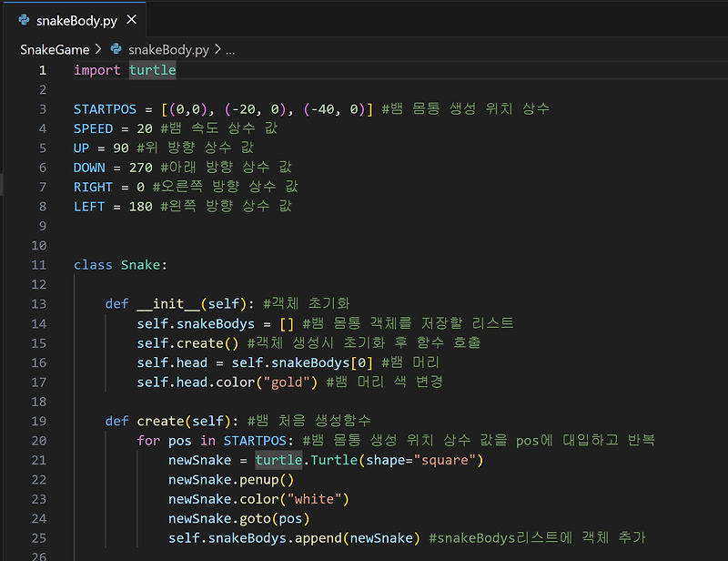Place cursor on the class Snake definition
Viewport: 728px width, 561px height.
click(x=116, y=264)
